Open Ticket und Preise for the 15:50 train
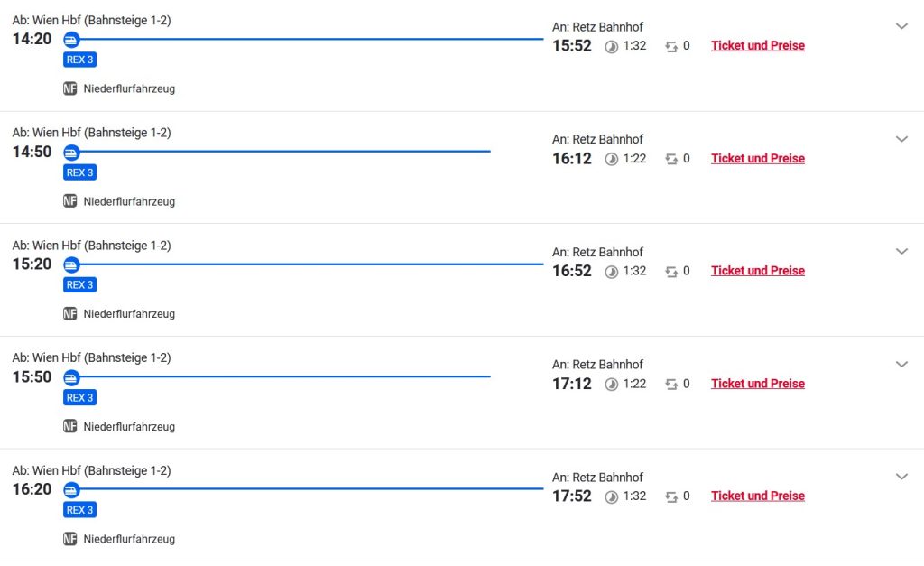The height and width of the screenshot is (566, 924). pyautogui.click(x=757, y=383)
